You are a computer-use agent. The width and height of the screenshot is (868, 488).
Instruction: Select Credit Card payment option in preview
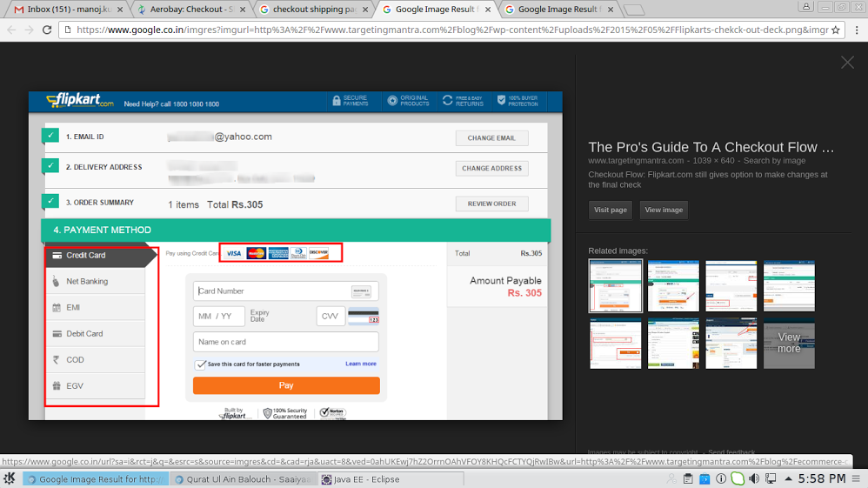pos(96,256)
